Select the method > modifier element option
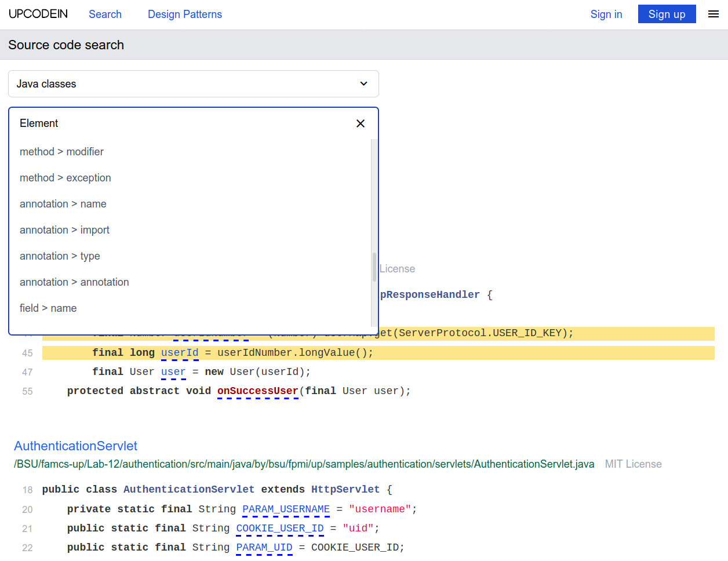The height and width of the screenshot is (561, 728). pos(61,152)
